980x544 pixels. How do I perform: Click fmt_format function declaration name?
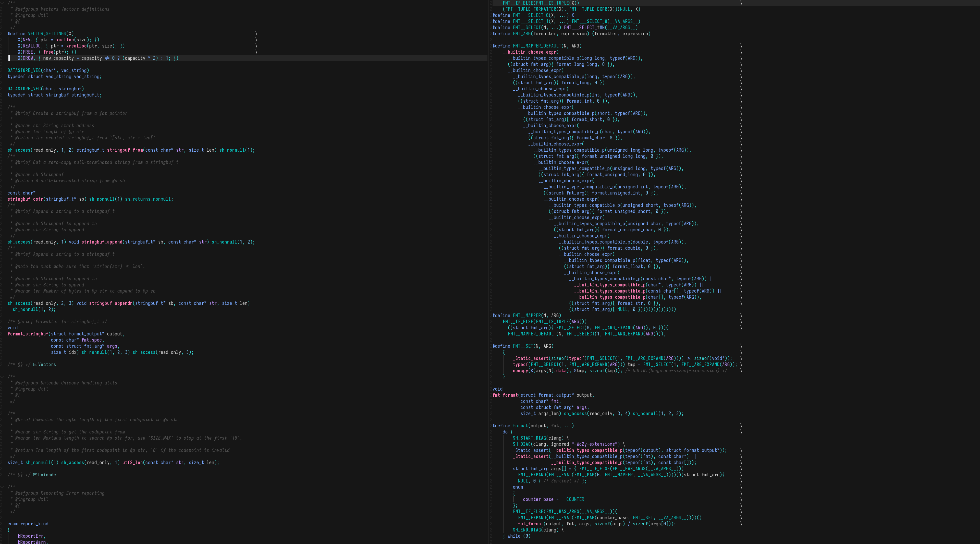[x=505, y=395]
